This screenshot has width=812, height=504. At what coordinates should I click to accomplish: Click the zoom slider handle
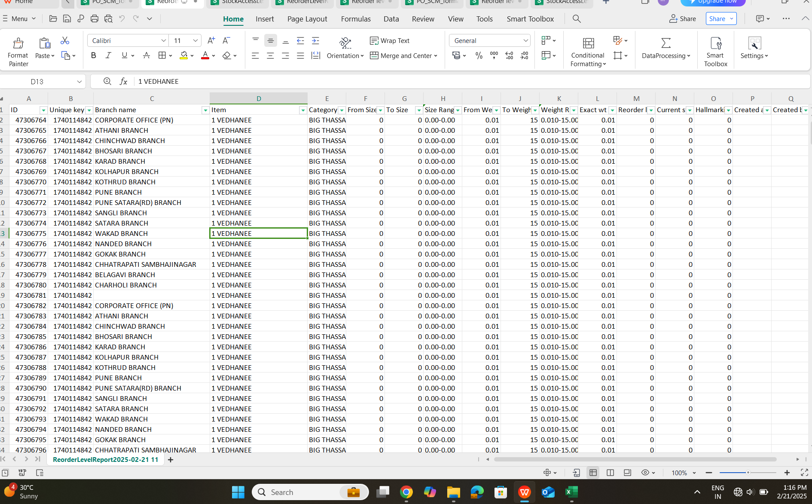[748, 473]
